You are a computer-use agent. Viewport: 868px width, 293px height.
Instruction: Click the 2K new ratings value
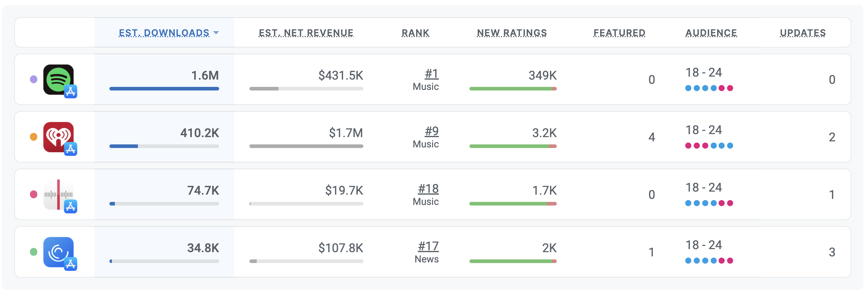pos(549,248)
